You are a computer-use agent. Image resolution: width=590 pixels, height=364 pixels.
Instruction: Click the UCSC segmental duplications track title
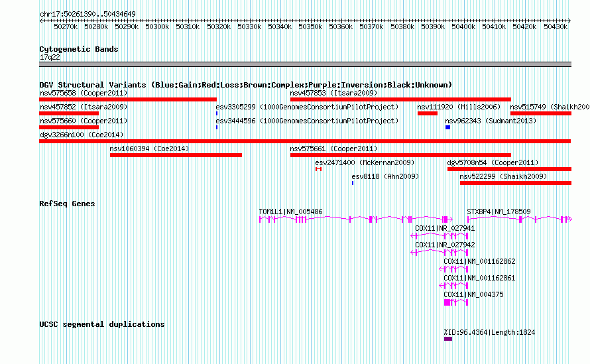101,324
